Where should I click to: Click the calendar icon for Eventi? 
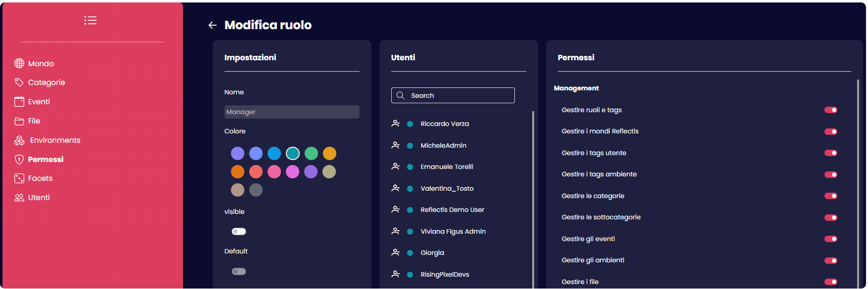(19, 102)
